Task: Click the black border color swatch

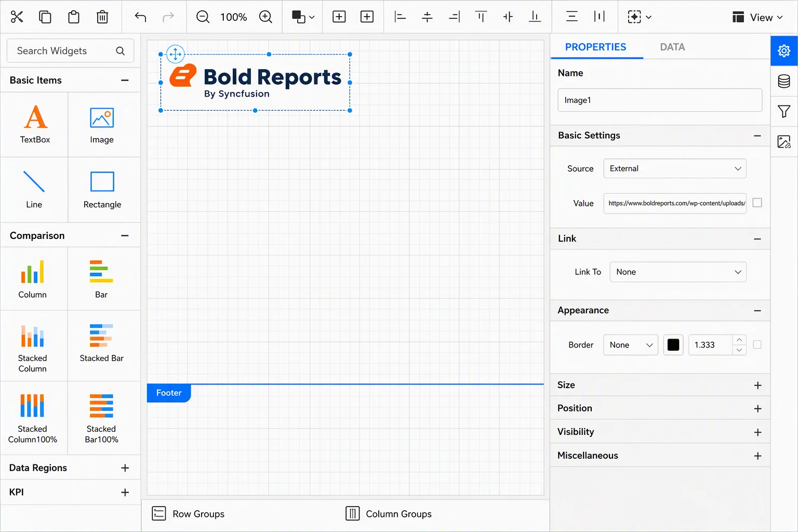Action: (673, 344)
